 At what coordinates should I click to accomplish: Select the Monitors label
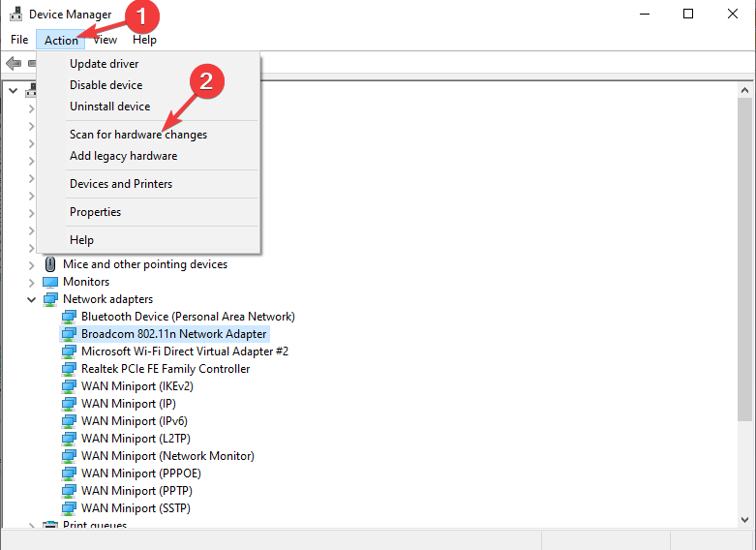(x=86, y=282)
